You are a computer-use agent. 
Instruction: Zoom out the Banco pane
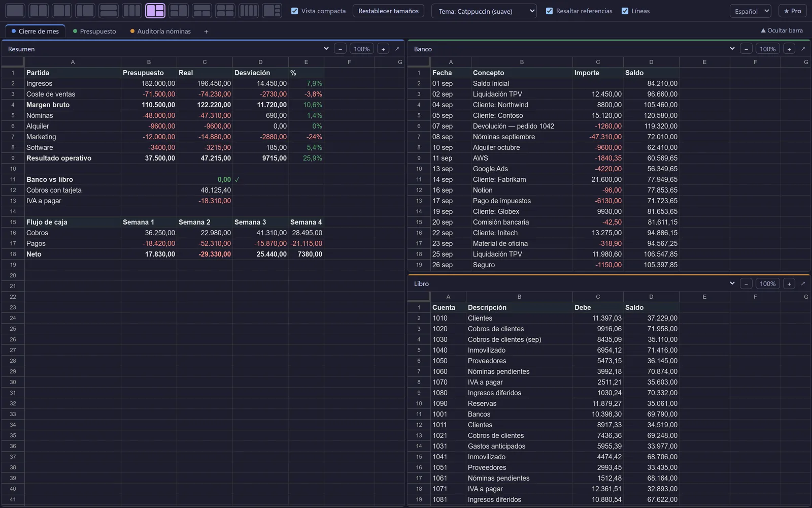coord(746,49)
